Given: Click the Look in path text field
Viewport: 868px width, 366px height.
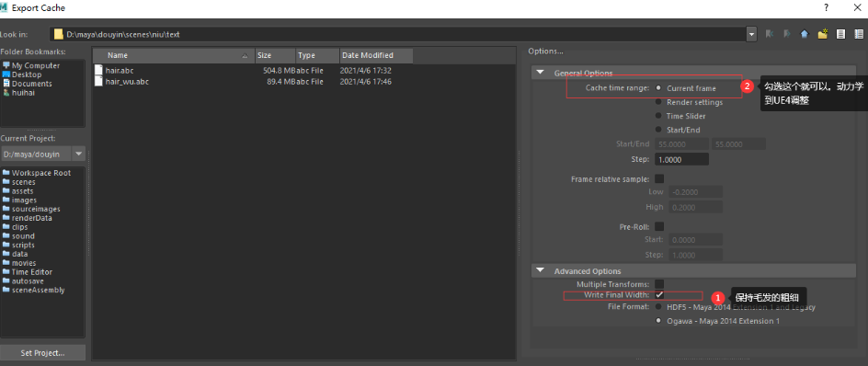Looking at the screenshot, I should coord(398,34).
